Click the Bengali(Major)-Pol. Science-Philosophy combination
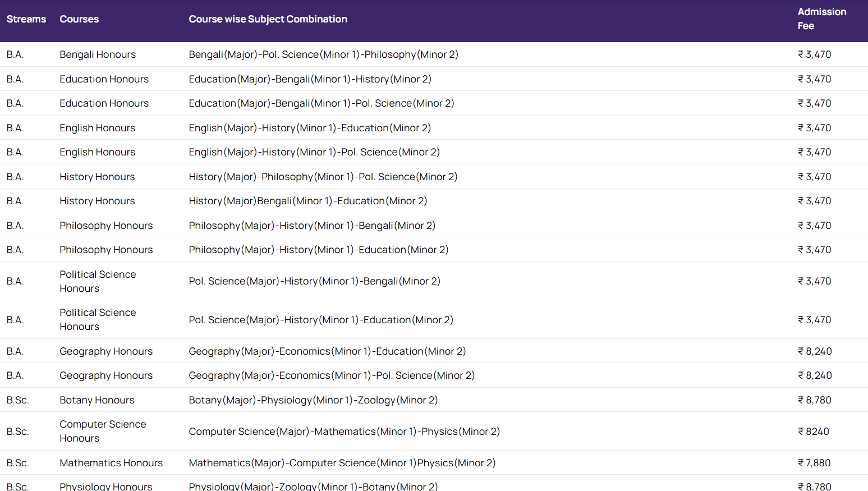This screenshot has height=491, width=868. click(323, 54)
